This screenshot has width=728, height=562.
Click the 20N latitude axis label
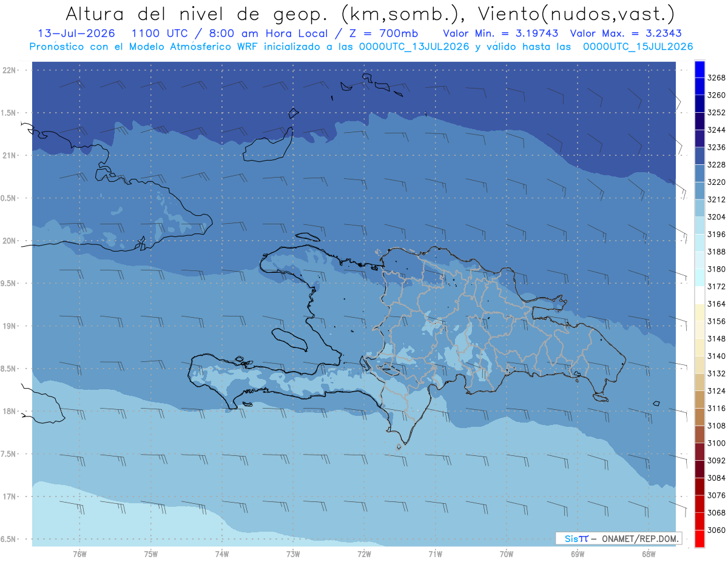pyautogui.click(x=9, y=241)
